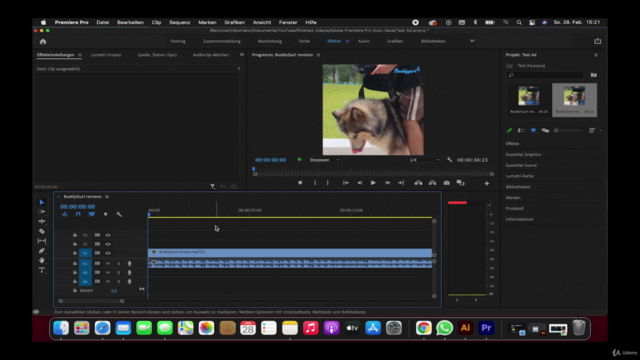Enable voice-over record on track A1
The height and width of the screenshot is (360, 640).
[x=129, y=264]
